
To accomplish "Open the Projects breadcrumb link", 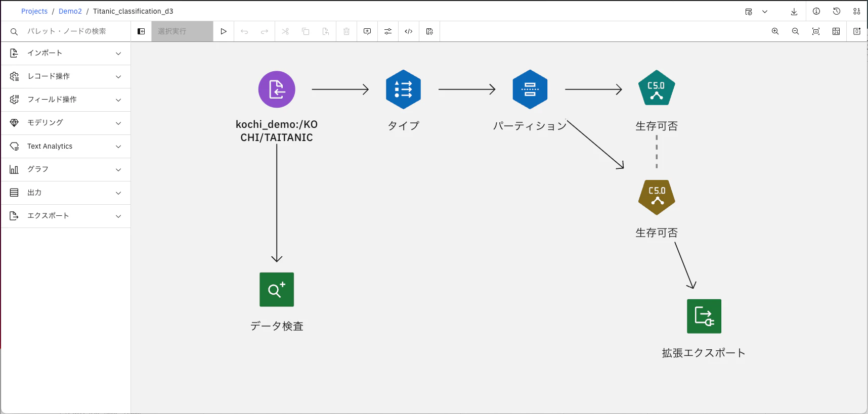I will pos(34,11).
